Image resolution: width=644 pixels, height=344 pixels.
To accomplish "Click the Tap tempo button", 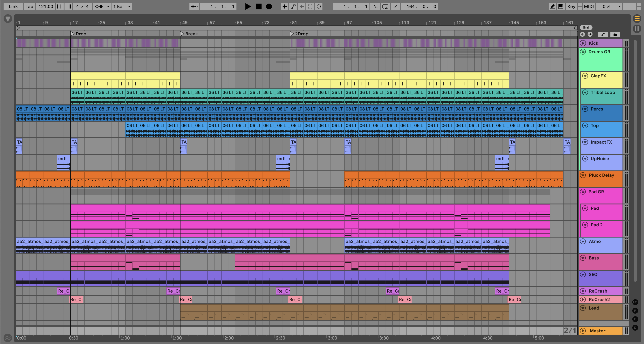I will pyautogui.click(x=29, y=6).
